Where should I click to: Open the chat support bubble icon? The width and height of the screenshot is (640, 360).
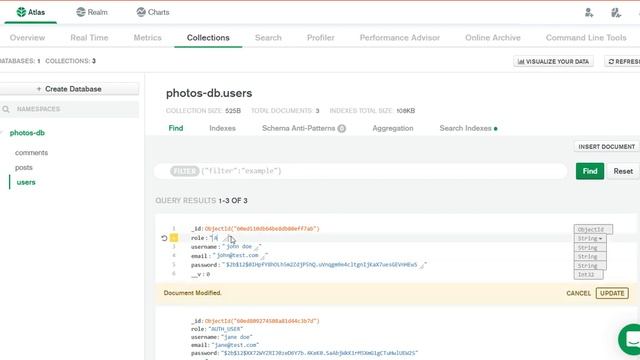(x=631, y=339)
